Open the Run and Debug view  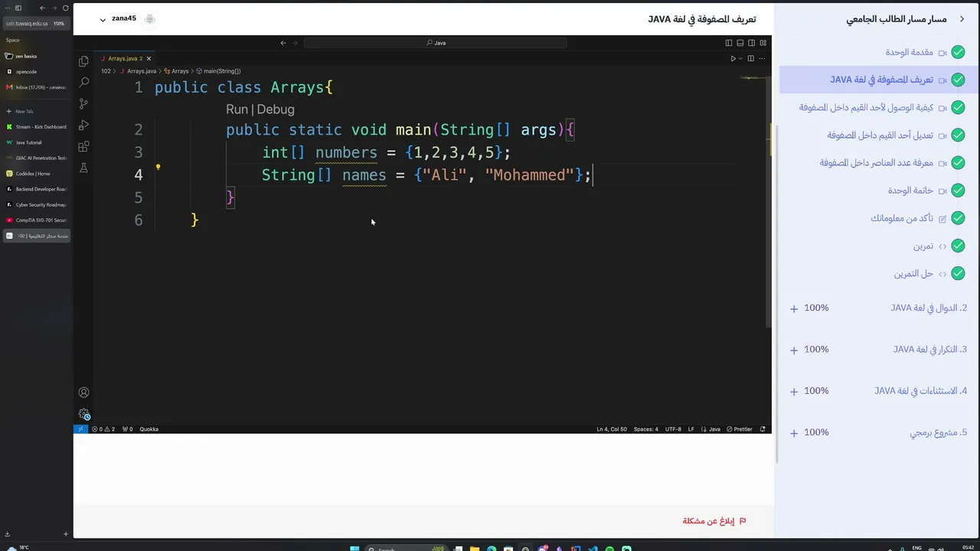(x=83, y=125)
